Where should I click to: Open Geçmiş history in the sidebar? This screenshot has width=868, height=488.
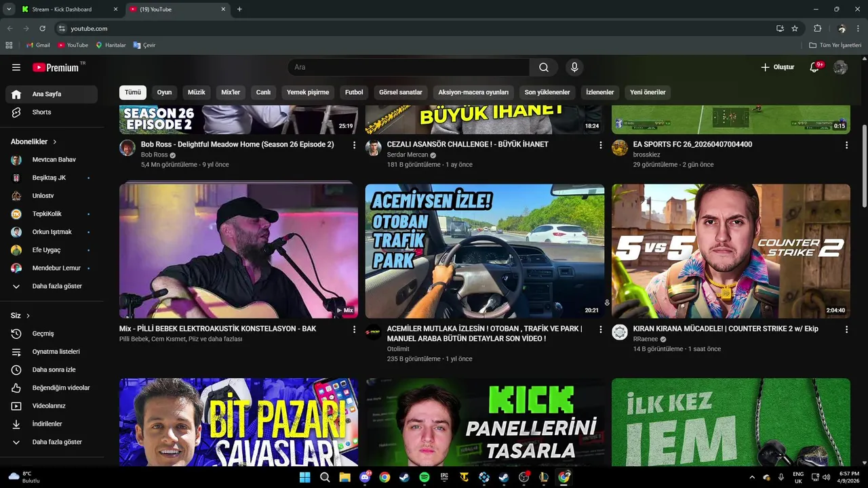pyautogui.click(x=52, y=333)
